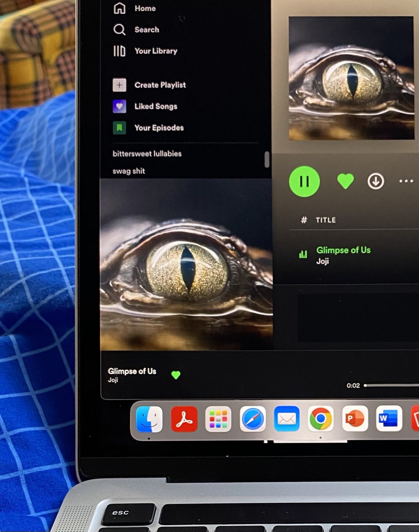Click the 0:02 elapsed time

[x=353, y=386]
